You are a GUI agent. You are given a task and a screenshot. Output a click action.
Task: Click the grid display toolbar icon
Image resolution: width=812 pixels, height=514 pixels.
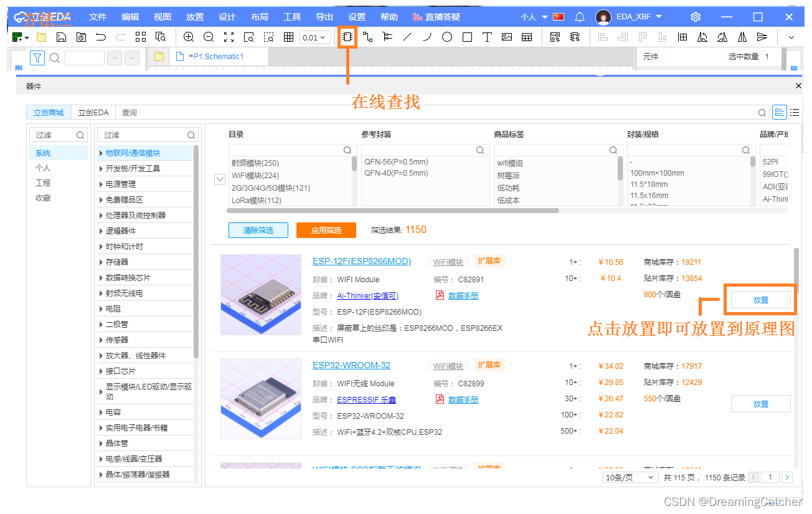pos(288,37)
